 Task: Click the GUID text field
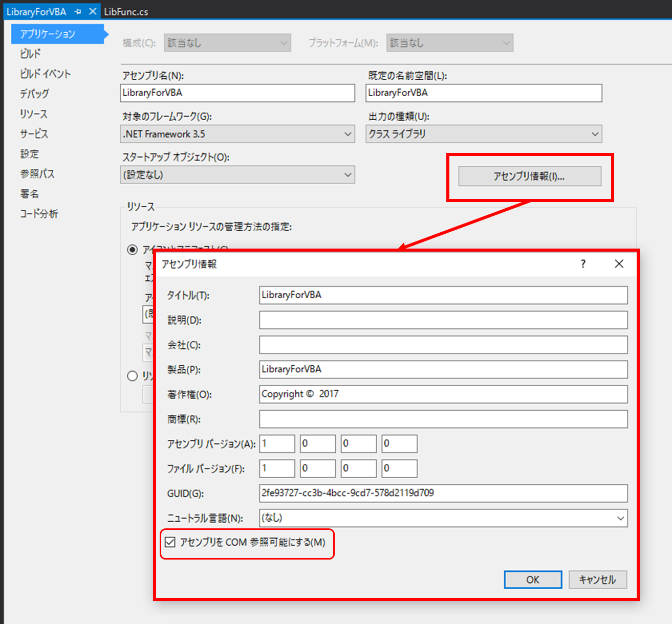pyautogui.click(x=443, y=493)
